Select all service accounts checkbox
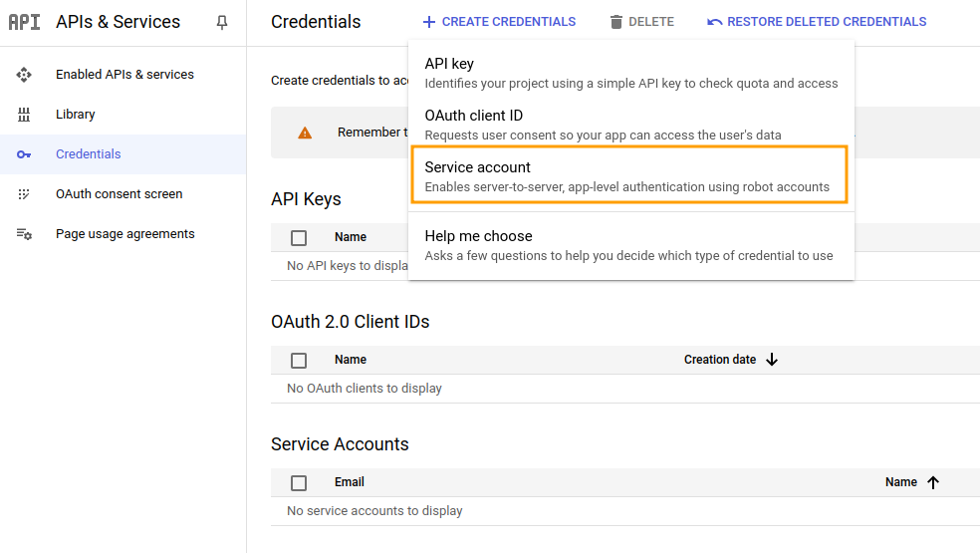The height and width of the screenshot is (553, 980). pos(299,483)
